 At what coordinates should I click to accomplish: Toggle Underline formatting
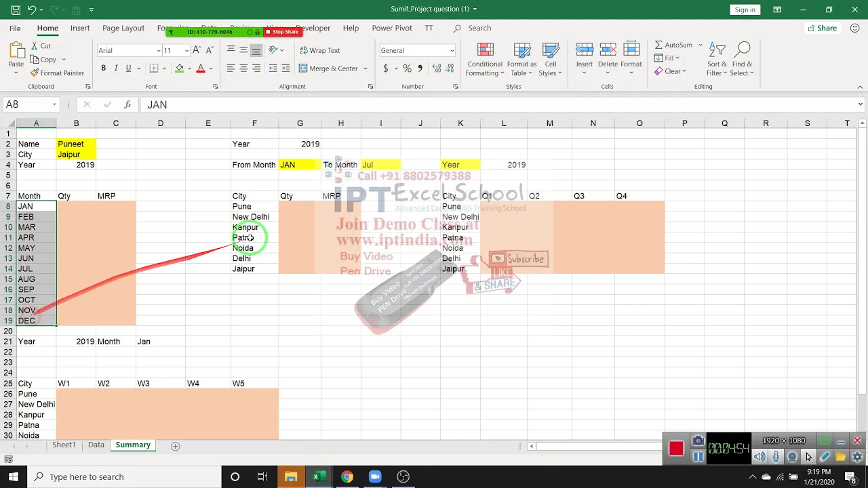[x=128, y=68]
